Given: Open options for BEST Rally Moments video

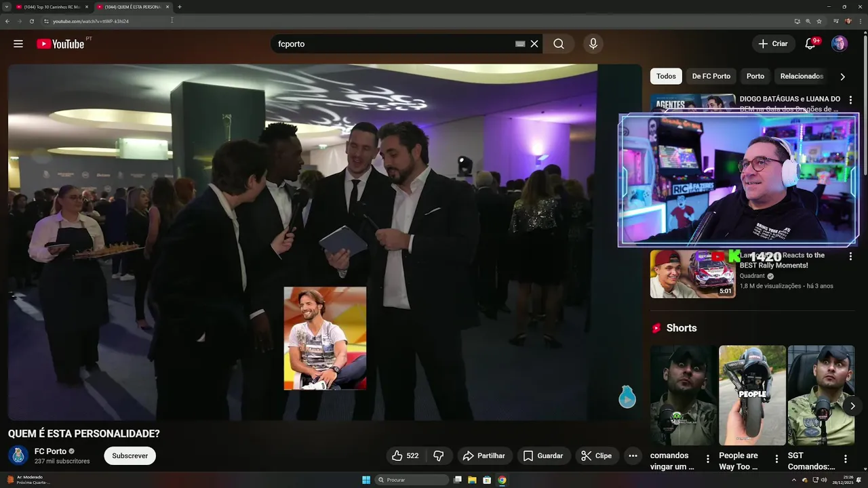Looking at the screenshot, I should click(850, 256).
